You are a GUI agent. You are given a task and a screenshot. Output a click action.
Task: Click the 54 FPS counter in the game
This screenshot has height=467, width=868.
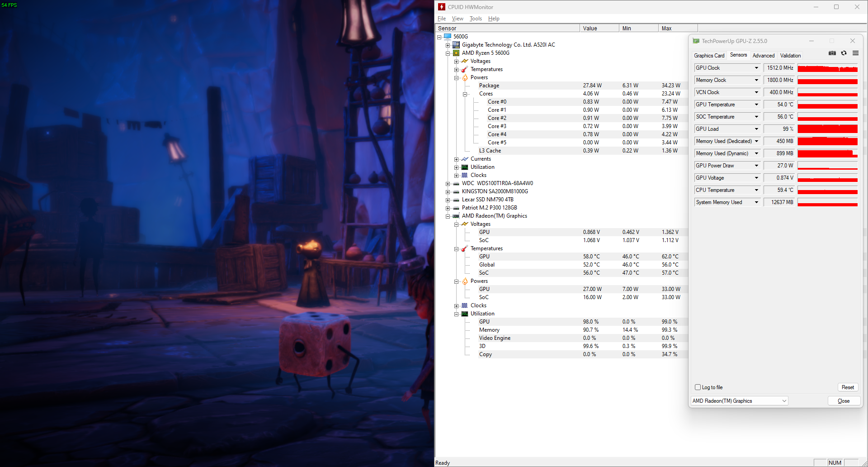click(9, 5)
